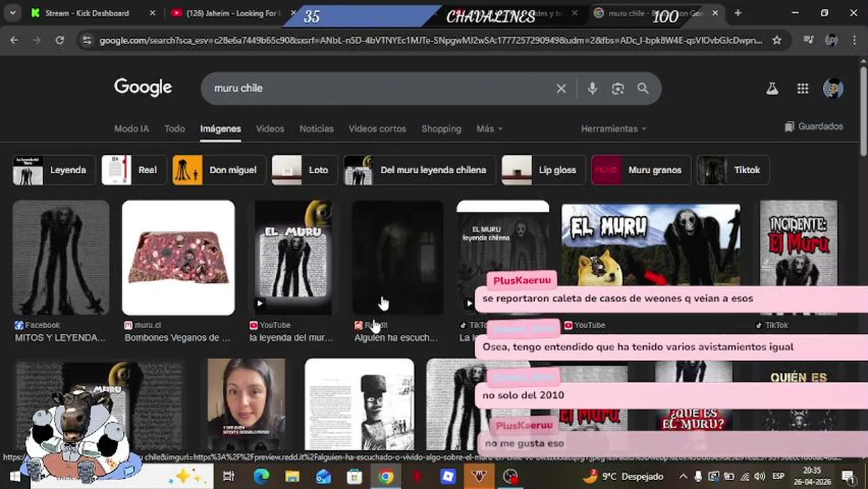Open Windows Task View

(229, 476)
